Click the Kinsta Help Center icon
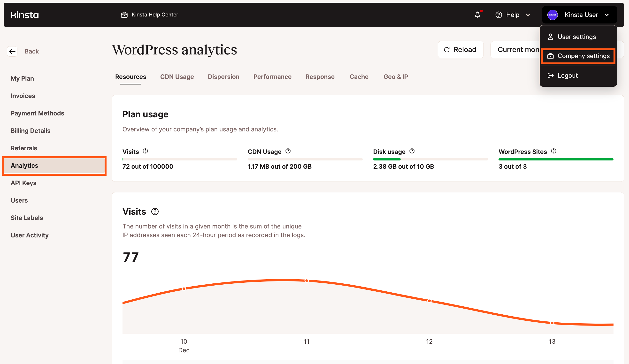The height and width of the screenshot is (364, 629). [x=124, y=15]
